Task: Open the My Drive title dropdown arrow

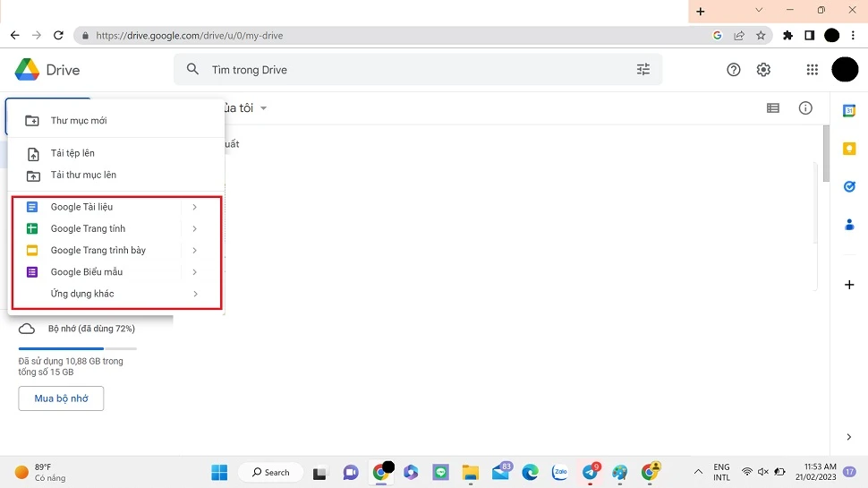Action: click(263, 108)
